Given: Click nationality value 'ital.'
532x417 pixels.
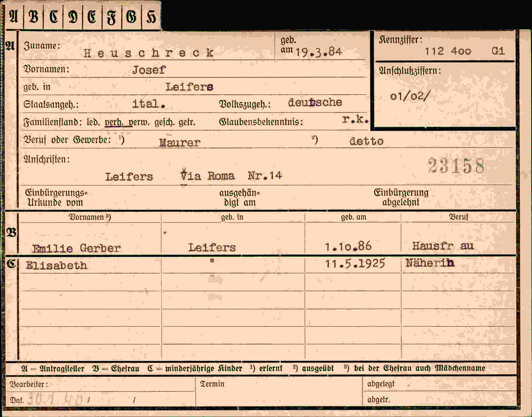Looking at the screenshot, I should tap(149, 104).
